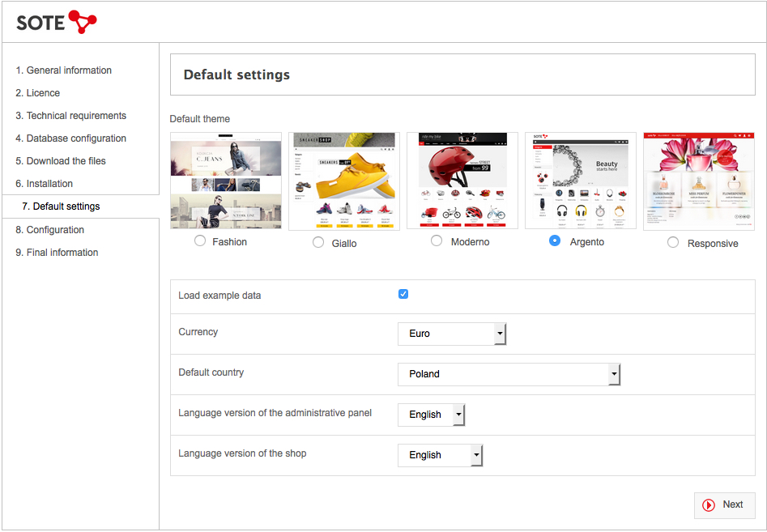The image size is (767, 532).
Task: Select the Giallo theme radio button
Action: coord(318,242)
